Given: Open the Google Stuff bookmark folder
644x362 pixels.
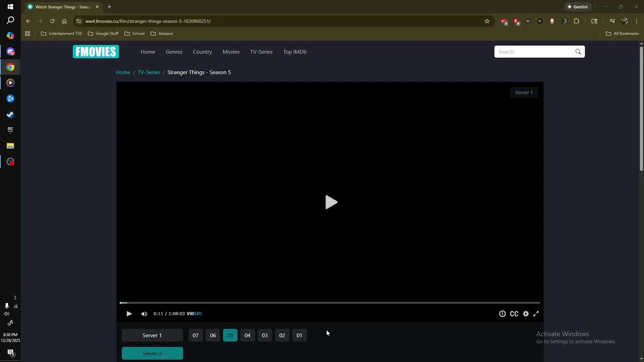Looking at the screenshot, I should coord(103,34).
